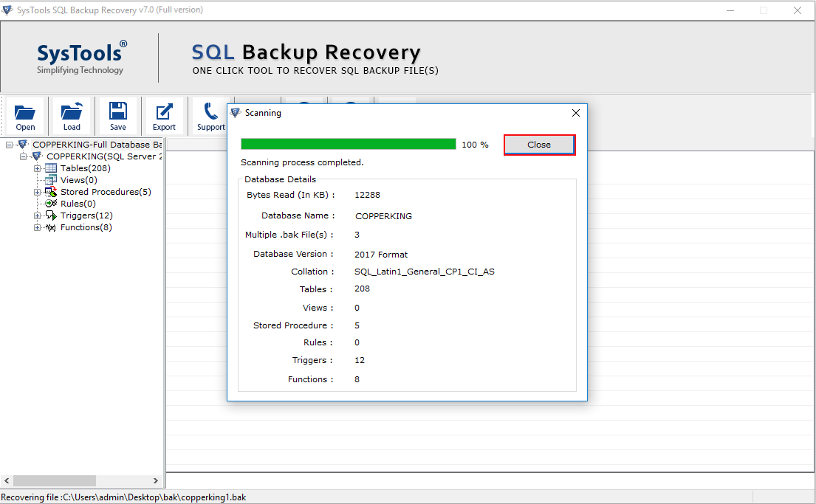Select Functions(8) tree item

86,227
